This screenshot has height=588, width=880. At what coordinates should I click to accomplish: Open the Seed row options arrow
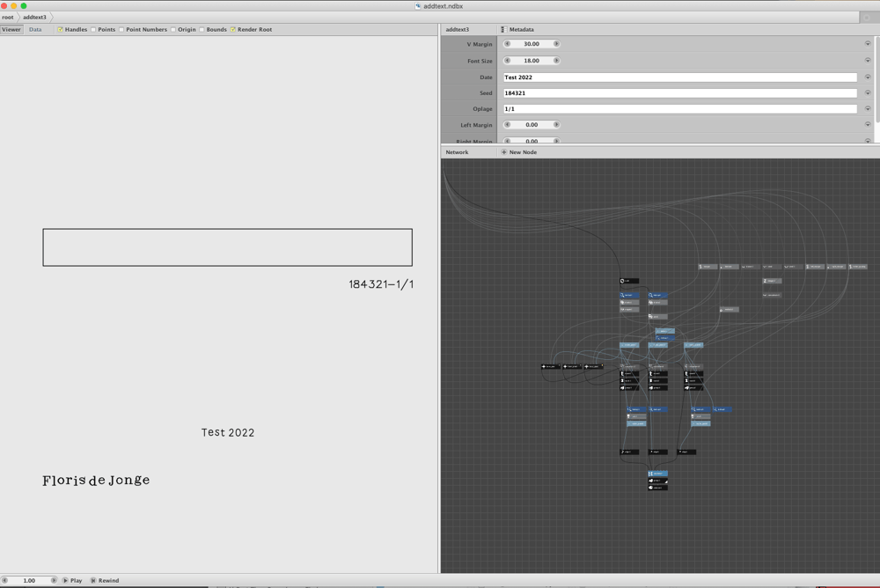point(868,92)
